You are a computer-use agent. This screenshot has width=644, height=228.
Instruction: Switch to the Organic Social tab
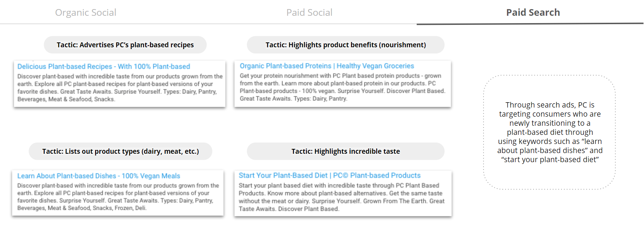coord(86,13)
